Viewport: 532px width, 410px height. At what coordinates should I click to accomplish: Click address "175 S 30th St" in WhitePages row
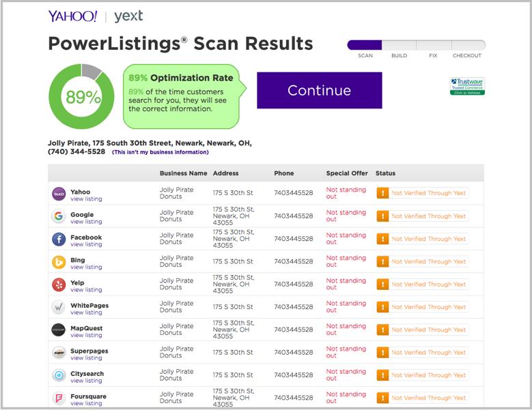coord(233,307)
